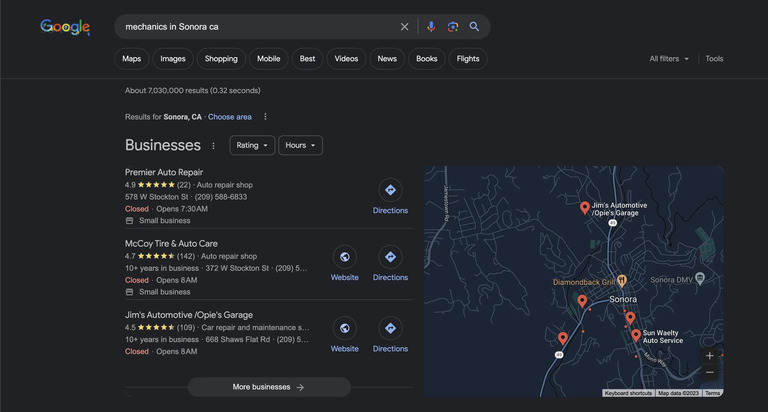Click the More businesses button
Image resolution: width=768 pixels, height=412 pixels.
[269, 387]
